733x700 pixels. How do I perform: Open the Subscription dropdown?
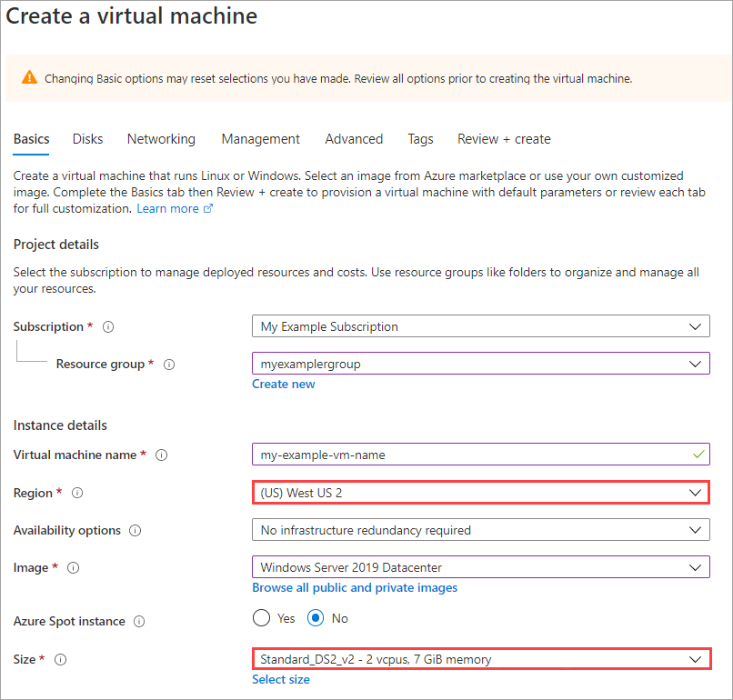480,326
